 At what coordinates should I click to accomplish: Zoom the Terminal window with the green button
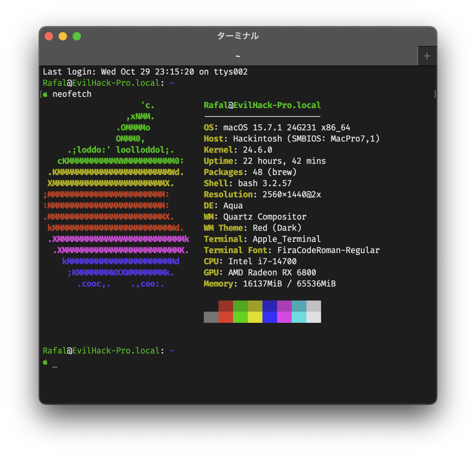pyautogui.click(x=77, y=36)
